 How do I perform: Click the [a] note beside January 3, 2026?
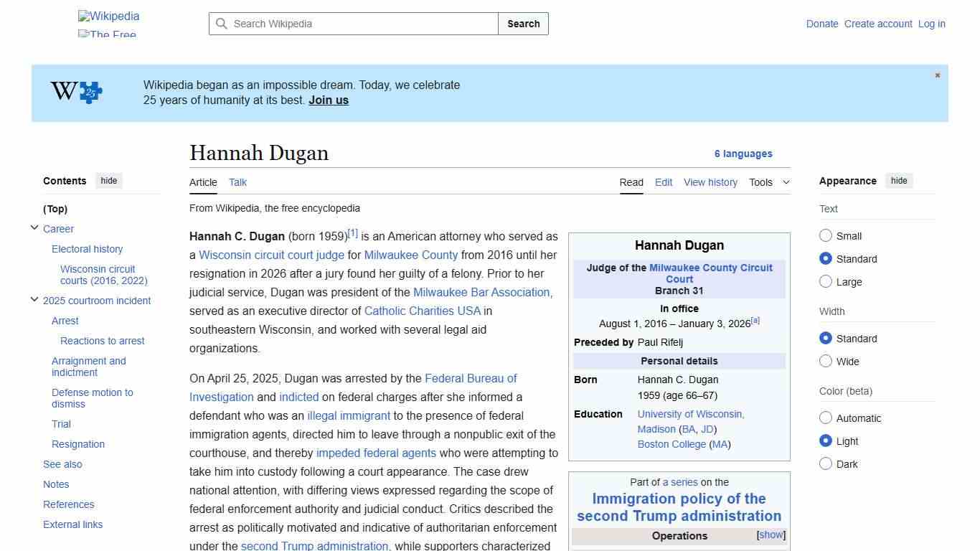pos(755,321)
